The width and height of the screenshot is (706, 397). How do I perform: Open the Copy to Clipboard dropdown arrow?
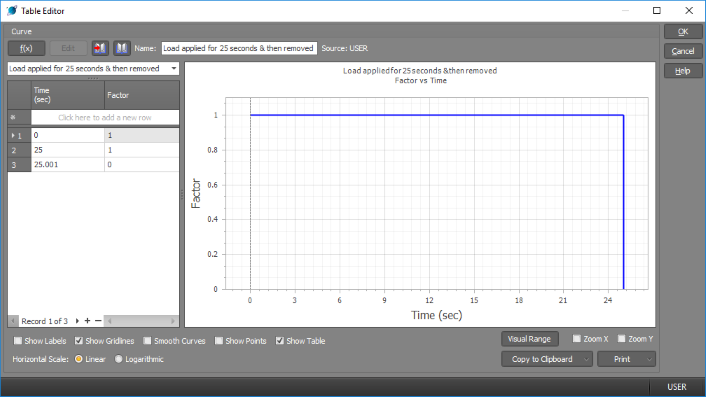[586, 359]
